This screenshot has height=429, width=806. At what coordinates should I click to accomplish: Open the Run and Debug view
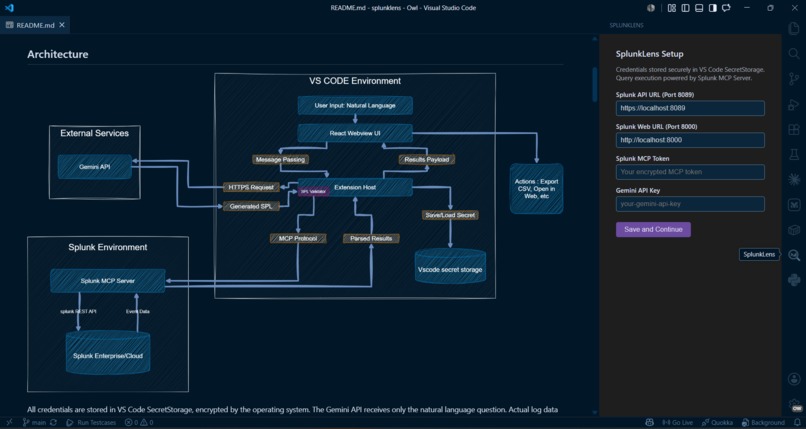(794, 104)
